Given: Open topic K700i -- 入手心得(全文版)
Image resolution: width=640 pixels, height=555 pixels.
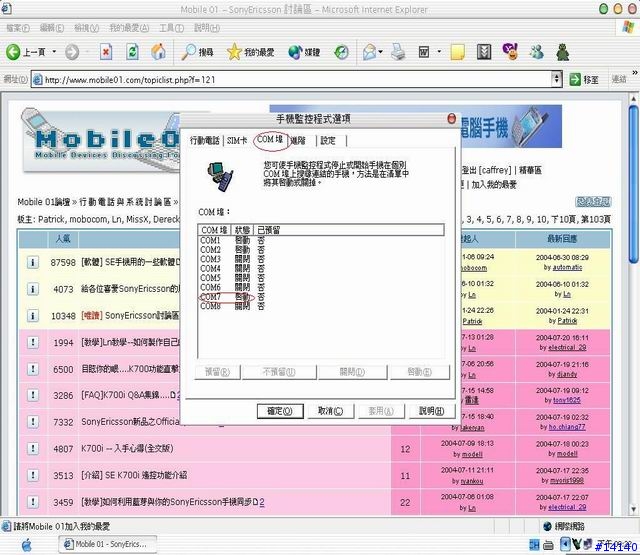Looking at the screenshot, I should click(127, 448).
